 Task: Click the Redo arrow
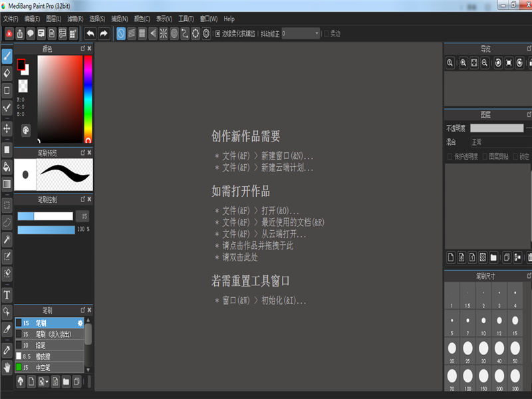tap(104, 34)
